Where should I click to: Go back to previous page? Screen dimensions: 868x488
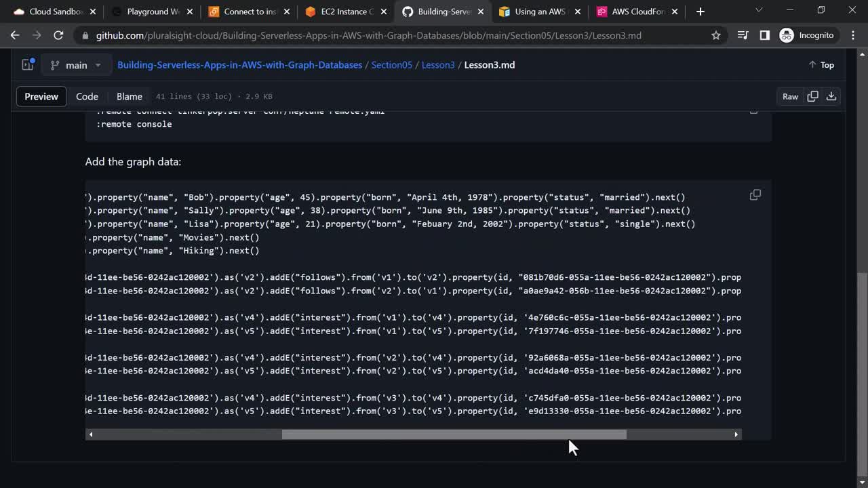point(15,35)
